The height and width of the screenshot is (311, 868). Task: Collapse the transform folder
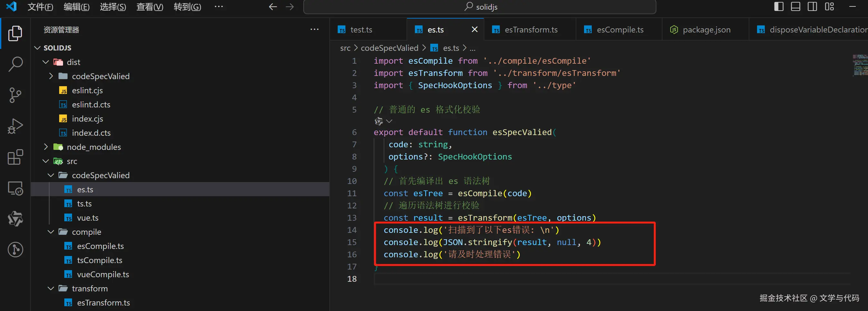[x=51, y=289]
